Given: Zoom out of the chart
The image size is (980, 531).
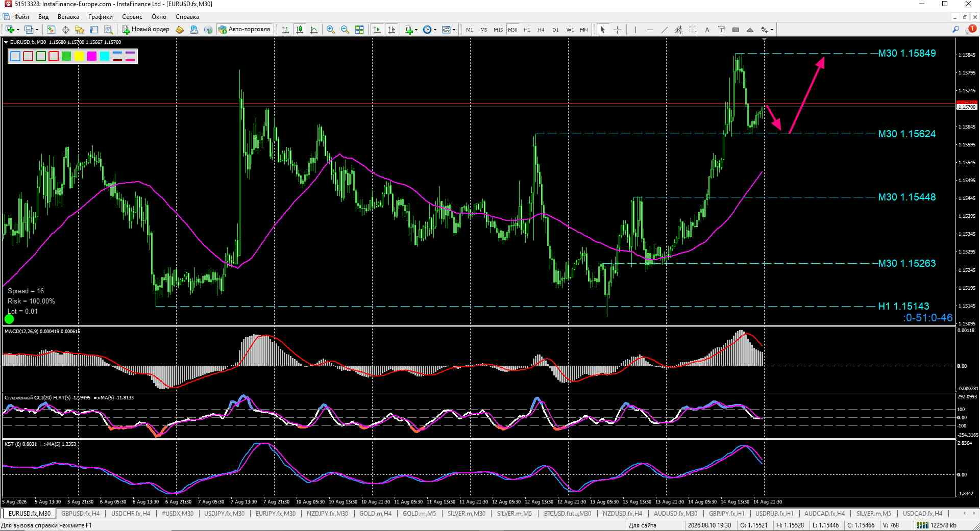Looking at the screenshot, I should [x=345, y=30].
